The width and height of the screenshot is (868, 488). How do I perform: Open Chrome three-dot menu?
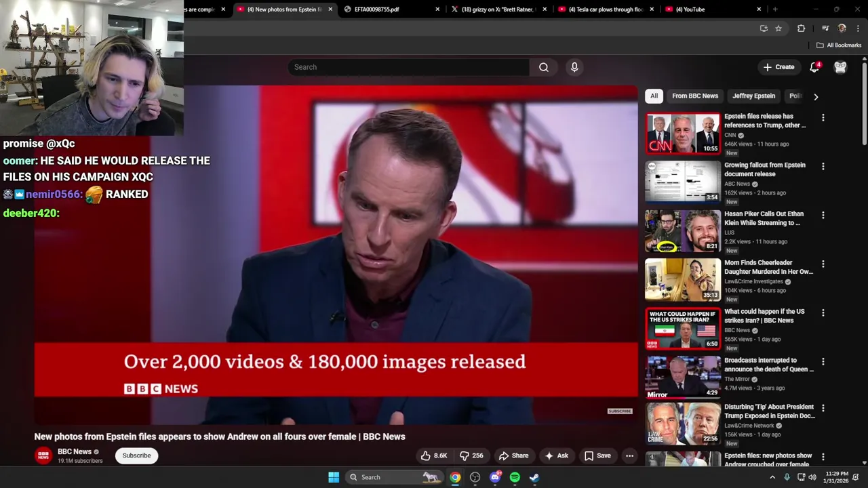pyautogui.click(x=858, y=28)
